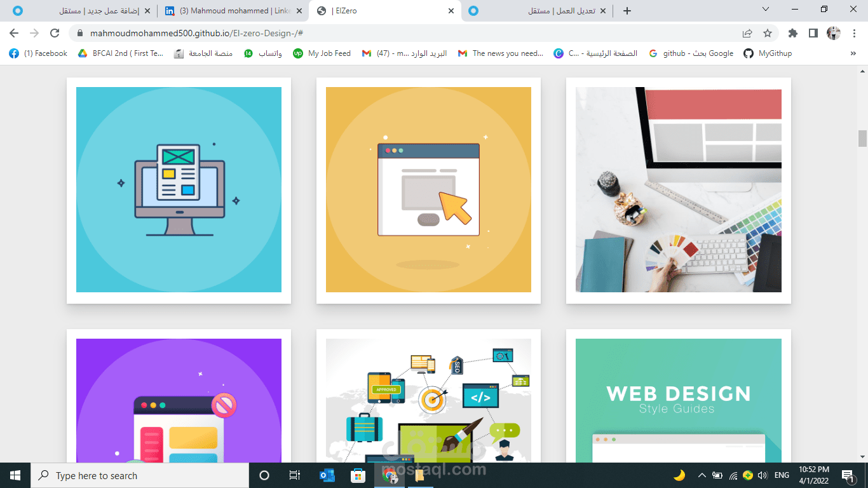The image size is (868, 488).
Task: Close the ElZero tab
Action: tap(451, 11)
